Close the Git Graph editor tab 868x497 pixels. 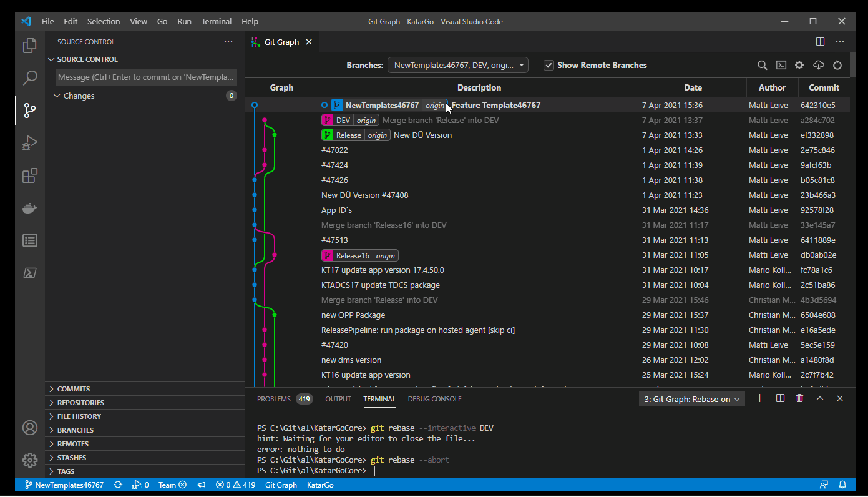tap(309, 42)
